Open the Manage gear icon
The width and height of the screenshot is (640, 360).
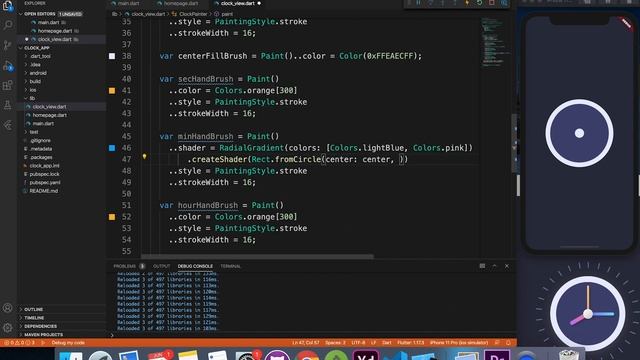[x=7, y=327]
